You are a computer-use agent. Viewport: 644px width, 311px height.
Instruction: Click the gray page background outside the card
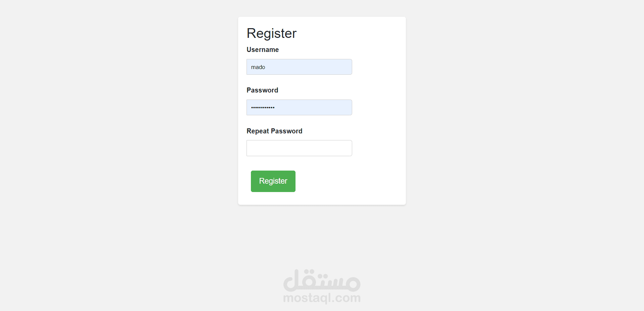tap(134, 134)
